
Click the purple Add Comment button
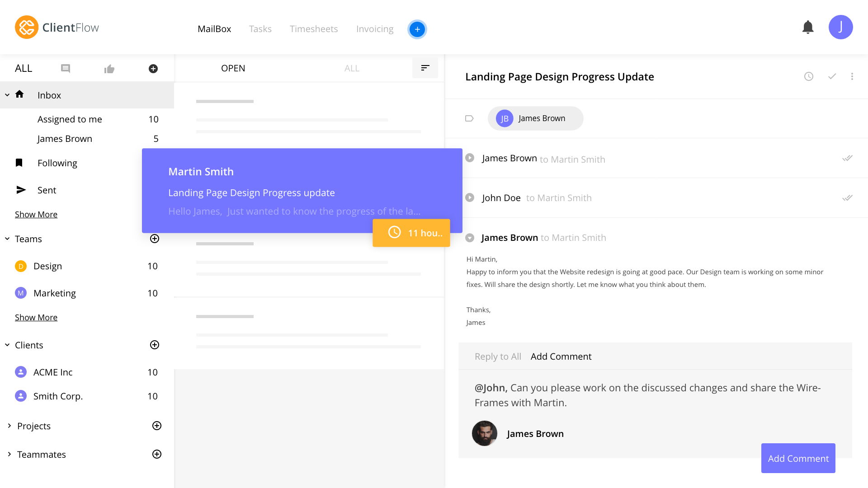(x=798, y=458)
